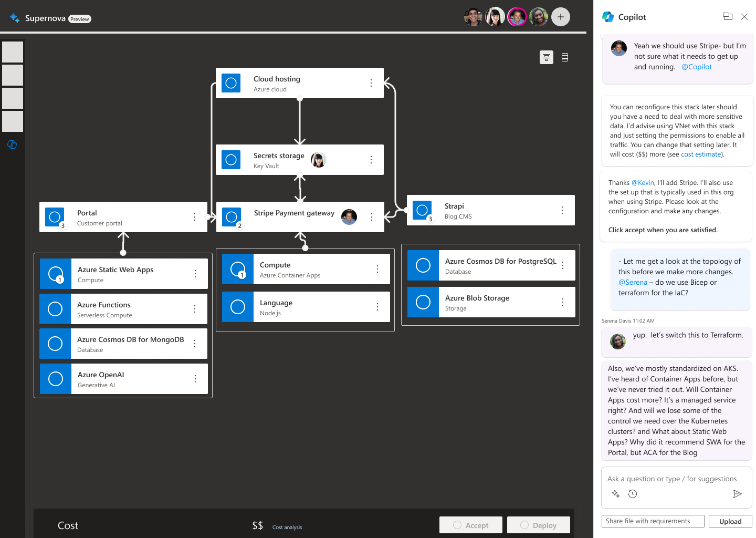Select the pink-ringed collaborator avatar
Screen dimensions: 756x538
517,17
